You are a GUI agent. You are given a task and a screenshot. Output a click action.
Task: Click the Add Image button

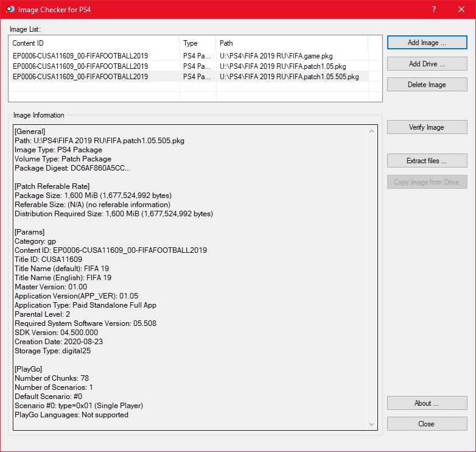pyautogui.click(x=427, y=43)
